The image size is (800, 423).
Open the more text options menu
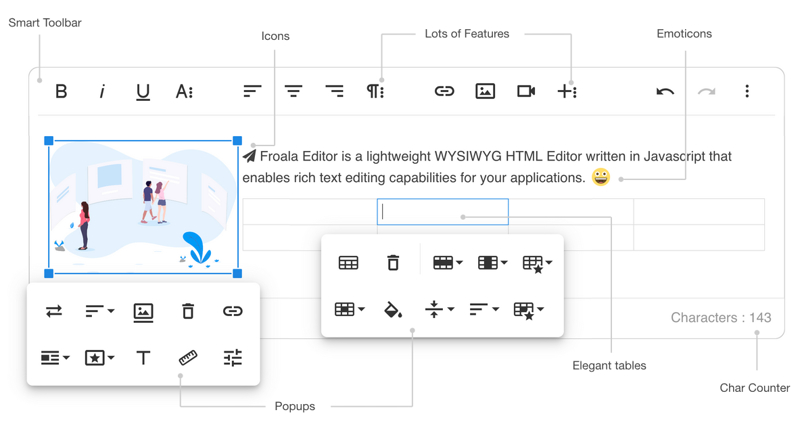coord(184,91)
